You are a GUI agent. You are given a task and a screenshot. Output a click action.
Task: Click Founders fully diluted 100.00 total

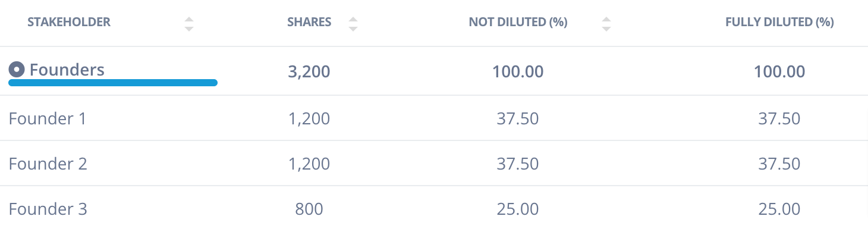click(x=779, y=72)
